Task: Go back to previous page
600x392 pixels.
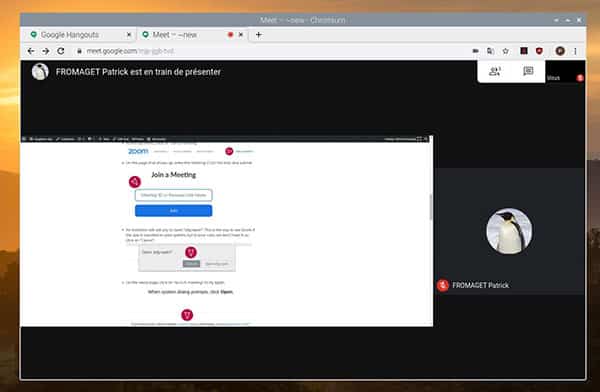Action: coord(31,51)
